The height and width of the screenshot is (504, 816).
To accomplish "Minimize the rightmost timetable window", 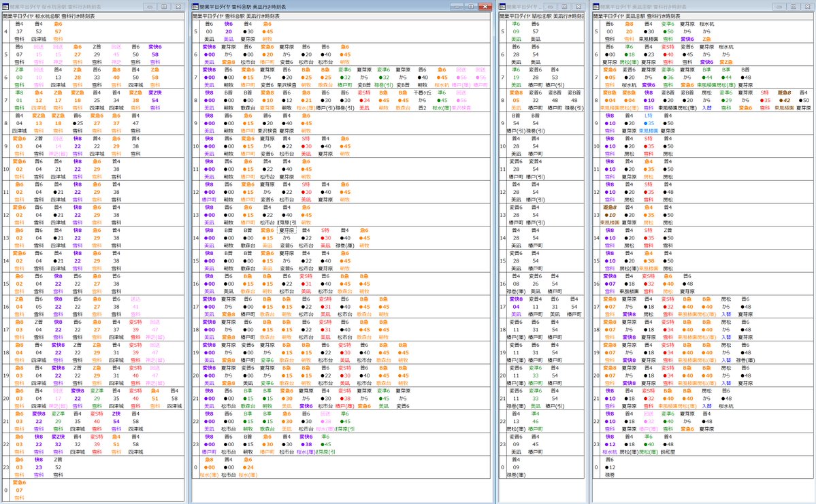I will 779,7.
